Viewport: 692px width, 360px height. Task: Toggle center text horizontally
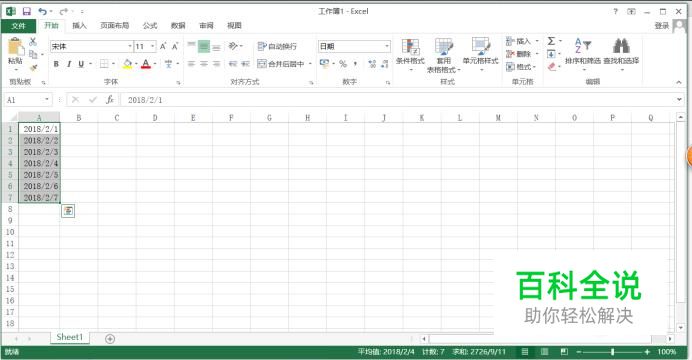[203, 64]
